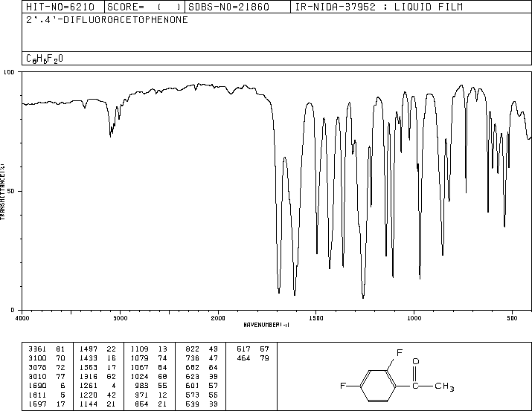Click the 1500 wavenumber axis label
The width and height of the screenshot is (532, 411).
(x=316, y=318)
